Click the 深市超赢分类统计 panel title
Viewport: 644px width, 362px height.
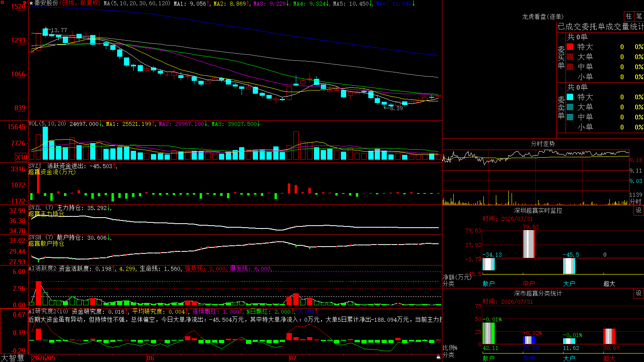tap(538, 293)
